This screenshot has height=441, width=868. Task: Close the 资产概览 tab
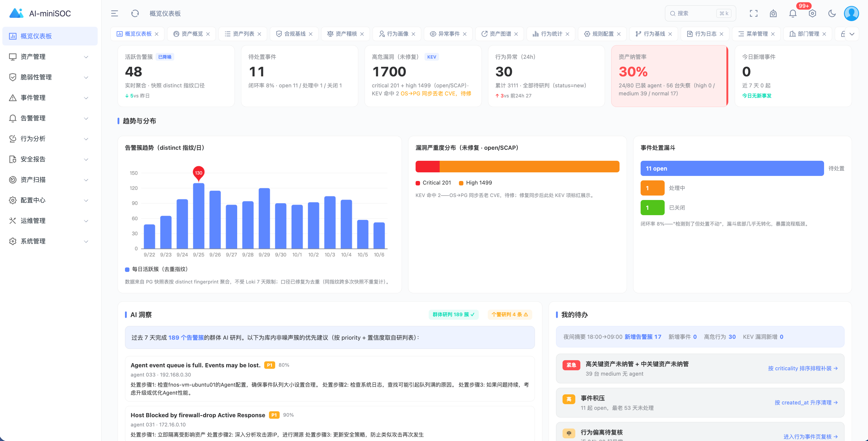pyautogui.click(x=208, y=34)
